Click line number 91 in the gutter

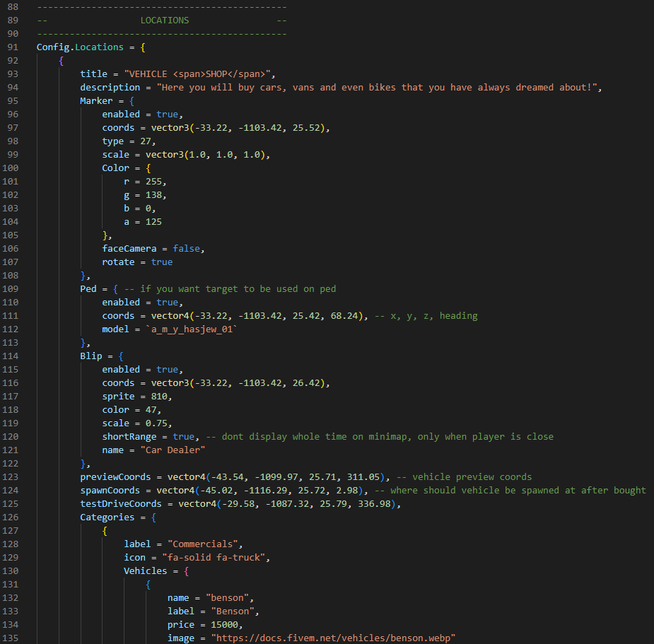[x=13, y=47]
